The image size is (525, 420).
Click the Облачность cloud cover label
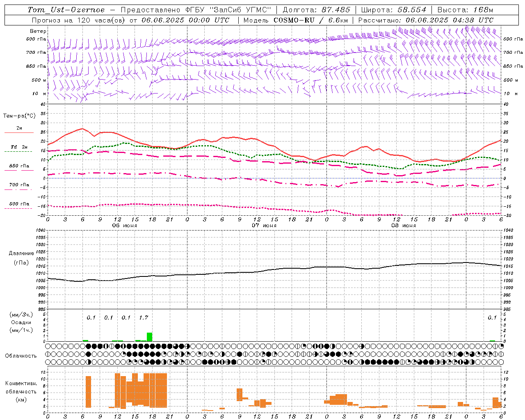point(21,356)
